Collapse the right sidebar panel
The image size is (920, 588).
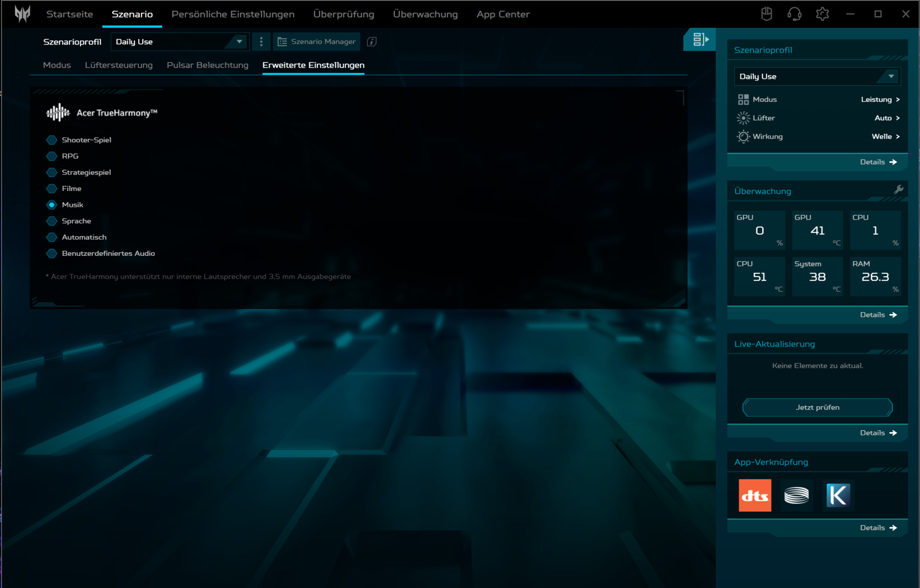click(700, 39)
